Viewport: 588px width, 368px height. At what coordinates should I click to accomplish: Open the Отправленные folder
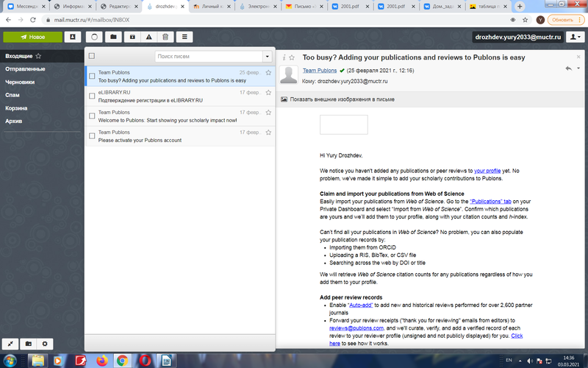pos(26,69)
